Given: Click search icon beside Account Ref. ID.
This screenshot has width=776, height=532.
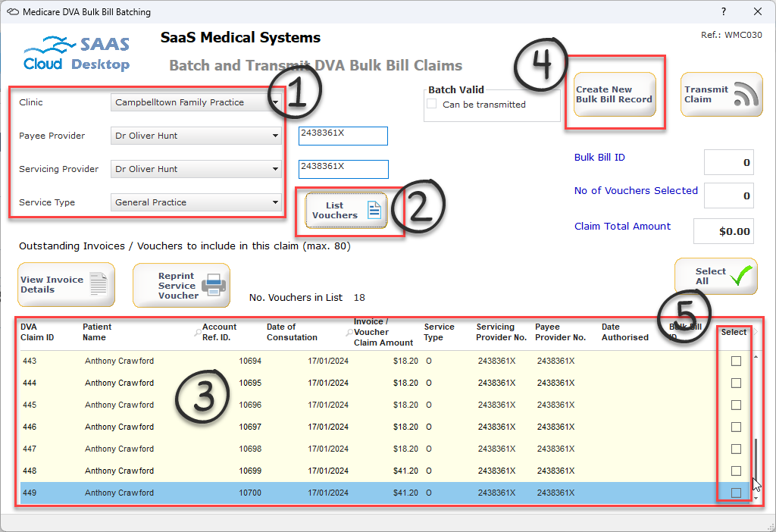Looking at the screenshot, I should tap(198, 333).
